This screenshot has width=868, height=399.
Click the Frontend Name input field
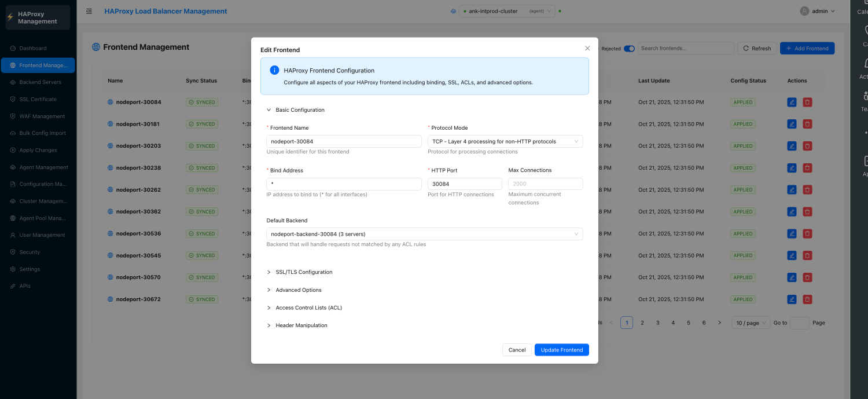[x=344, y=141]
